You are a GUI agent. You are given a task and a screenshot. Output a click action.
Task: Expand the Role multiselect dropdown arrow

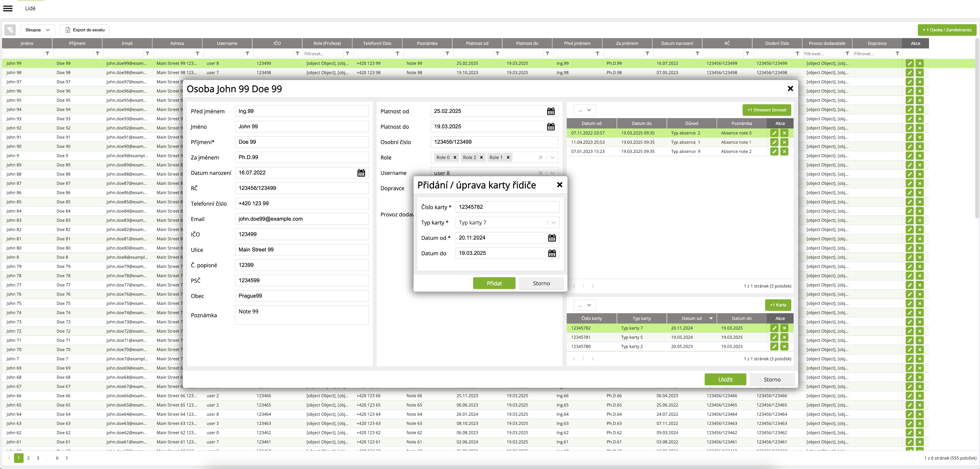[x=552, y=158]
